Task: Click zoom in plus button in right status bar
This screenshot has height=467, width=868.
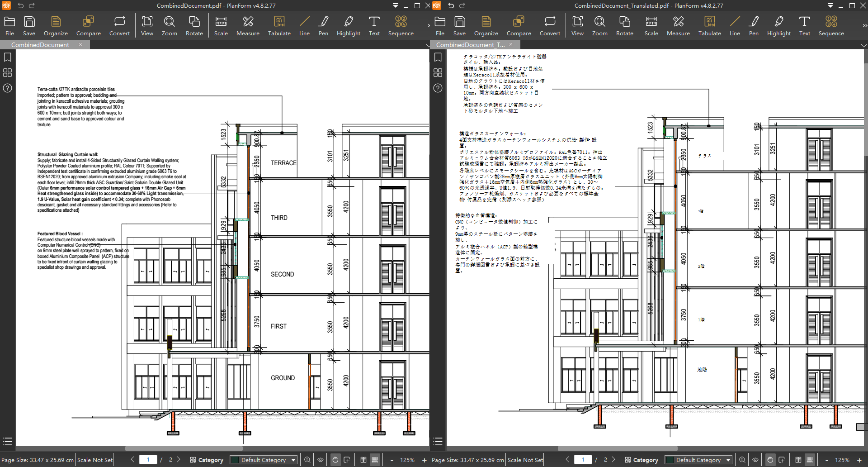Action: tap(859, 460)
